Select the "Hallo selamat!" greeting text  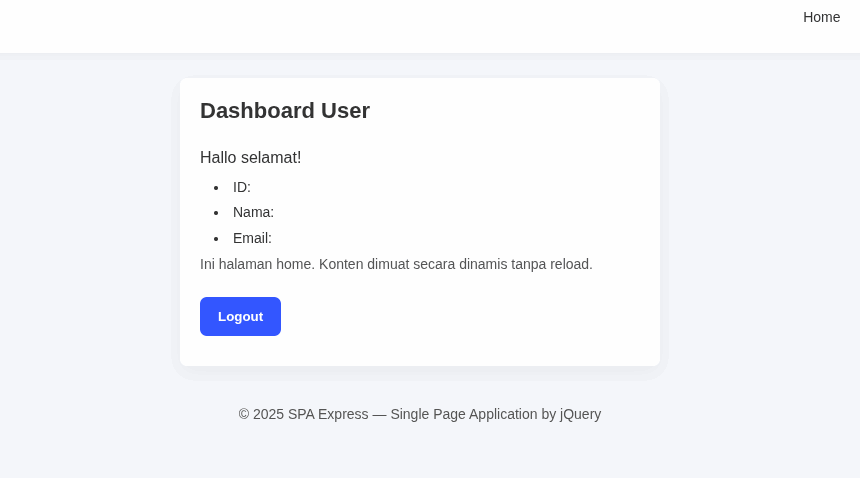(250, 157)
